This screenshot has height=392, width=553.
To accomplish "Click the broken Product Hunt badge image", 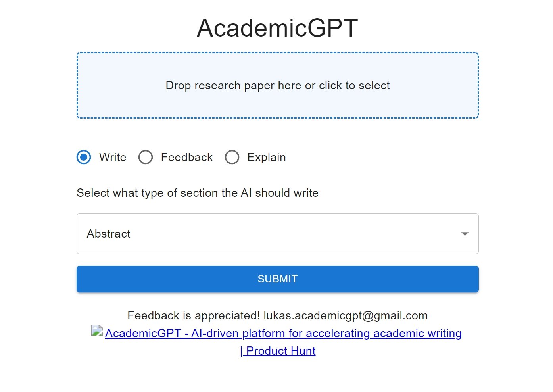I will 97,331.
